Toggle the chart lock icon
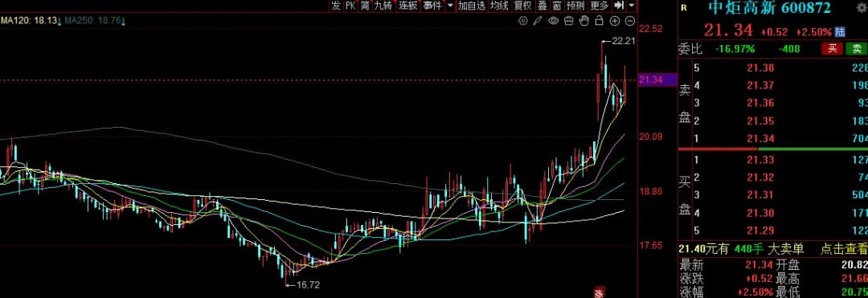This screenshot has width=868, height=298. click(599, 21)
